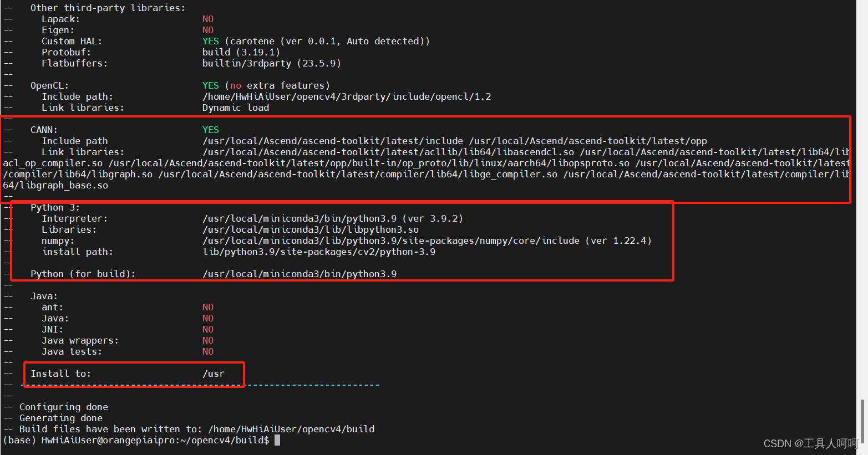Viewport: 868px width, 455px height.
Task: Select the libopsproto.so library path
Action: point(369,163)
